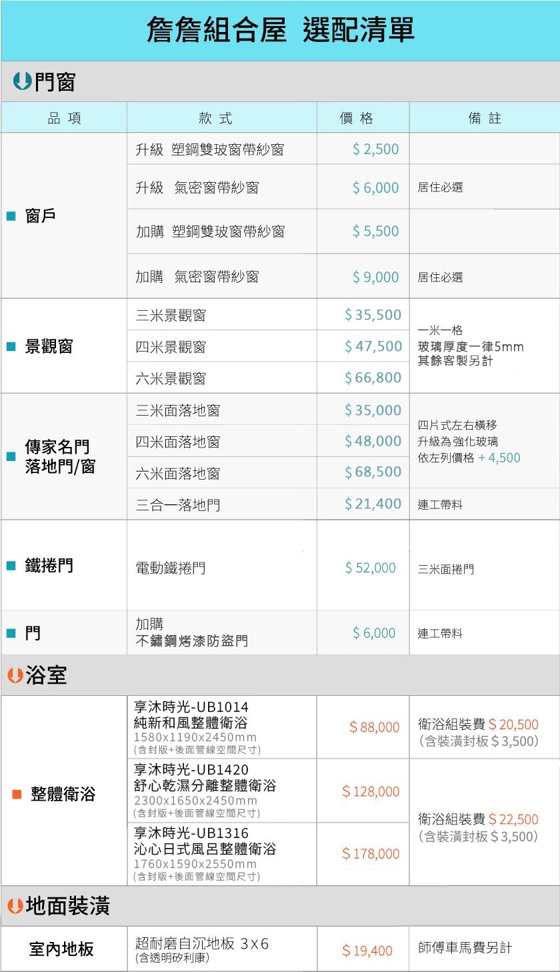This screenshot has height=972, width=560.
Task: Expand the 地面裝潢 section header
Action: (68, 906)
